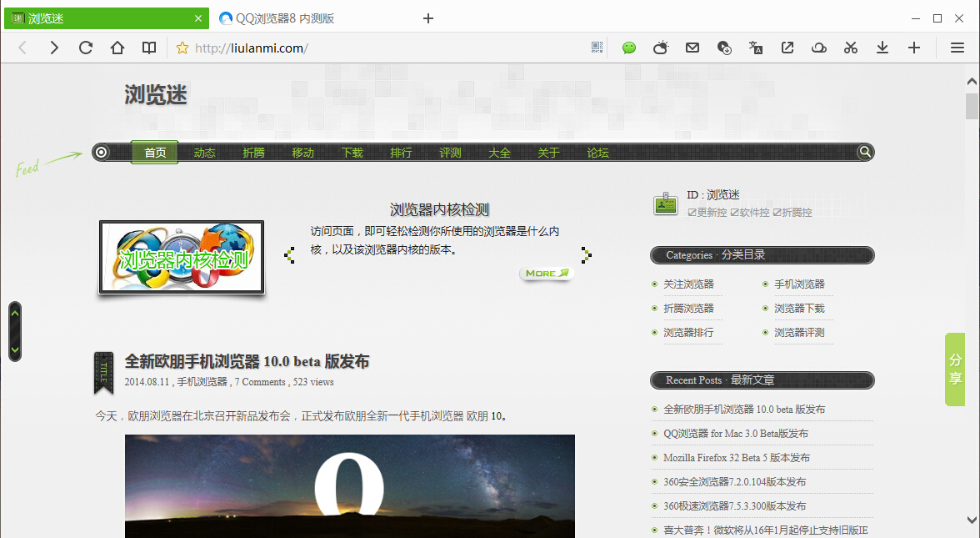The width and height of the screenshot is (980, 538).
Task: Open the mail envelope icon
Action: click(x=692, y=48)
